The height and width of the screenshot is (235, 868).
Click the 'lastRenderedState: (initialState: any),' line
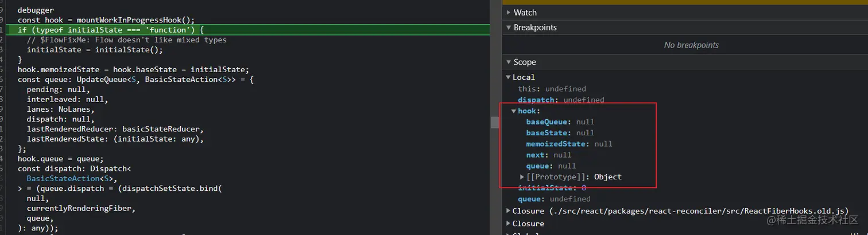[x=115, y=139]
